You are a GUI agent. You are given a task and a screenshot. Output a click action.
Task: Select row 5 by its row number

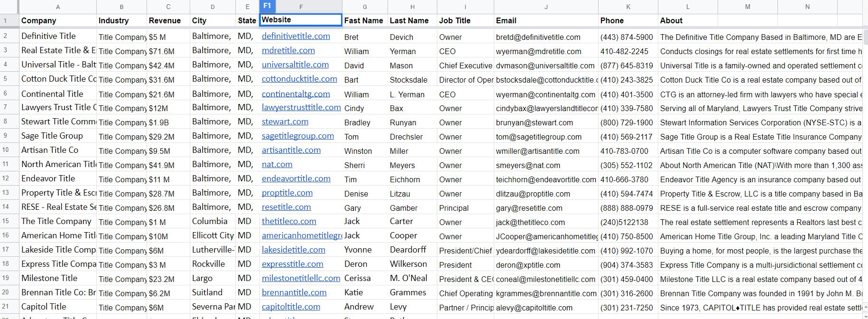[6, 79]
